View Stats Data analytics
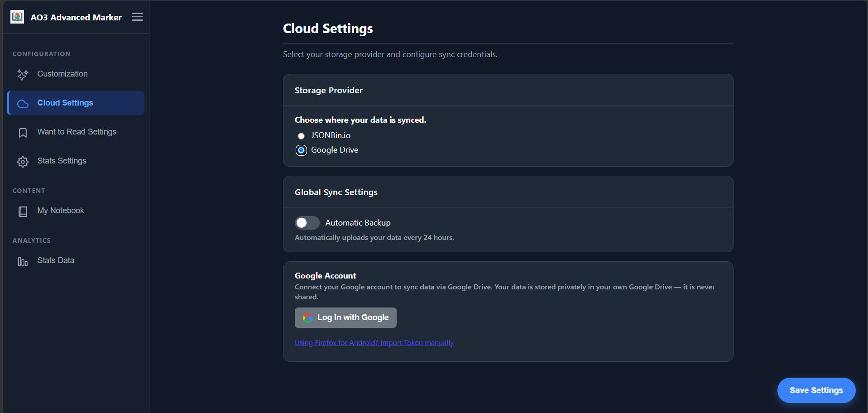The width and height of the screenshot is (868, 413). [76, 260]
